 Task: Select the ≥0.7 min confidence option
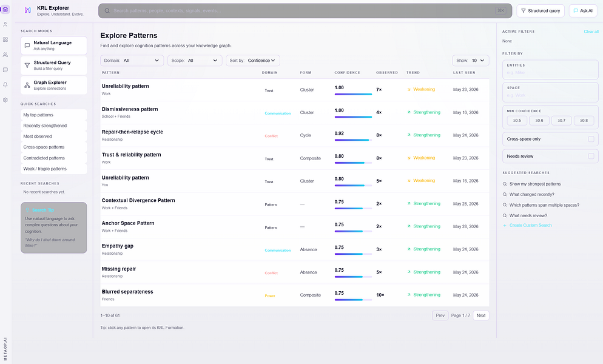pyautogui.click(x=562, y=121)
